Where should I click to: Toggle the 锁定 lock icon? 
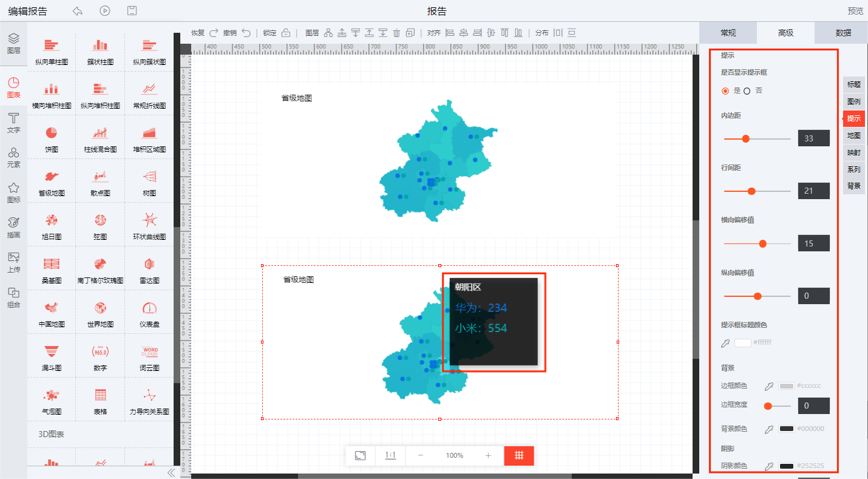tap(286, 33)
